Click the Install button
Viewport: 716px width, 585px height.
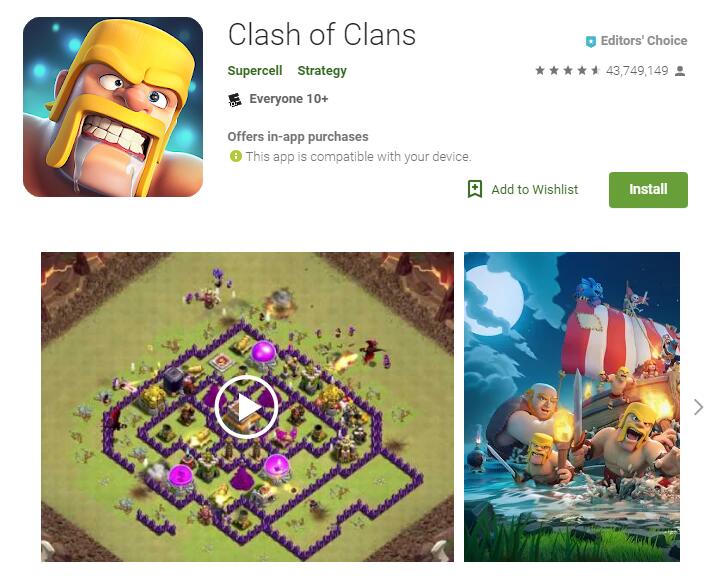[x=648, y=190]
